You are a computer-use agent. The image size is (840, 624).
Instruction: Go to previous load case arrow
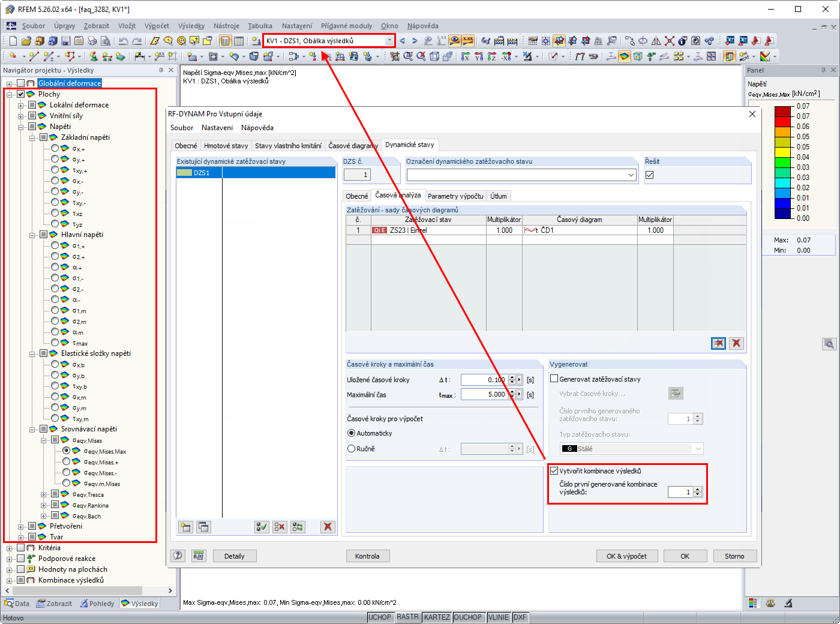402,41
